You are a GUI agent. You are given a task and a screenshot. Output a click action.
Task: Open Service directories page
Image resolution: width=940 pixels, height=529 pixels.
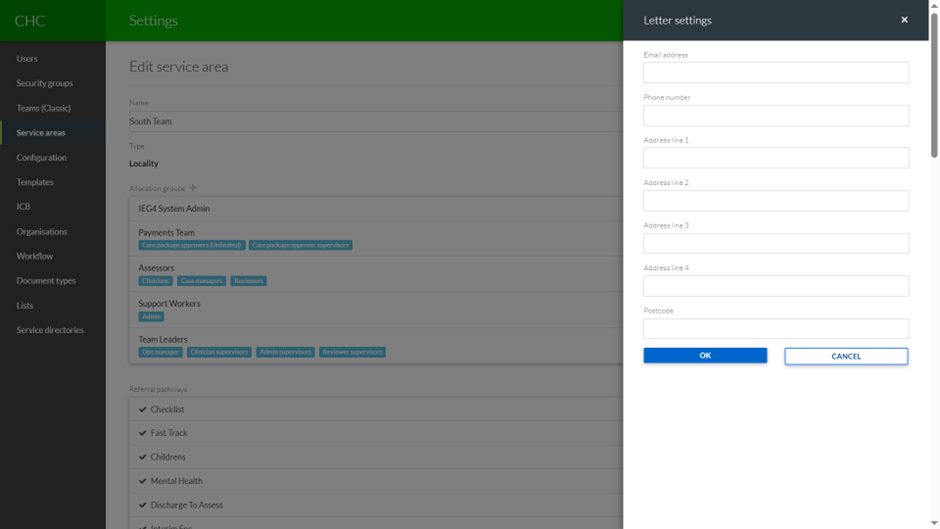50,330
